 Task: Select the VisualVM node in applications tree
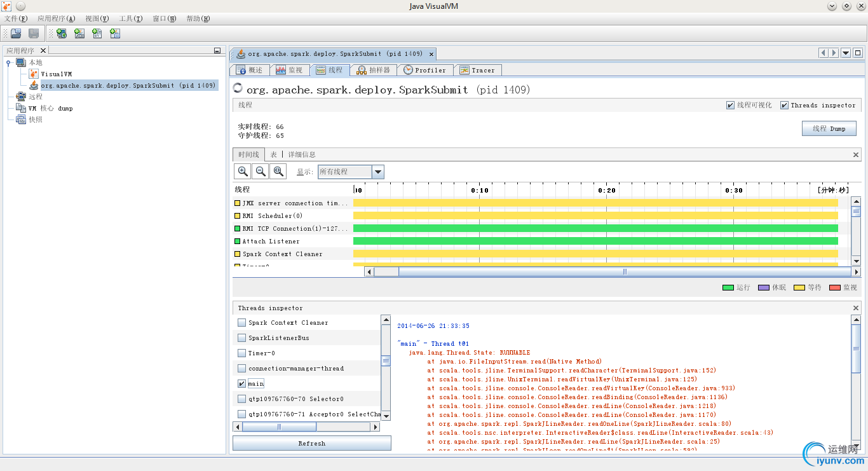click(51, 74)
